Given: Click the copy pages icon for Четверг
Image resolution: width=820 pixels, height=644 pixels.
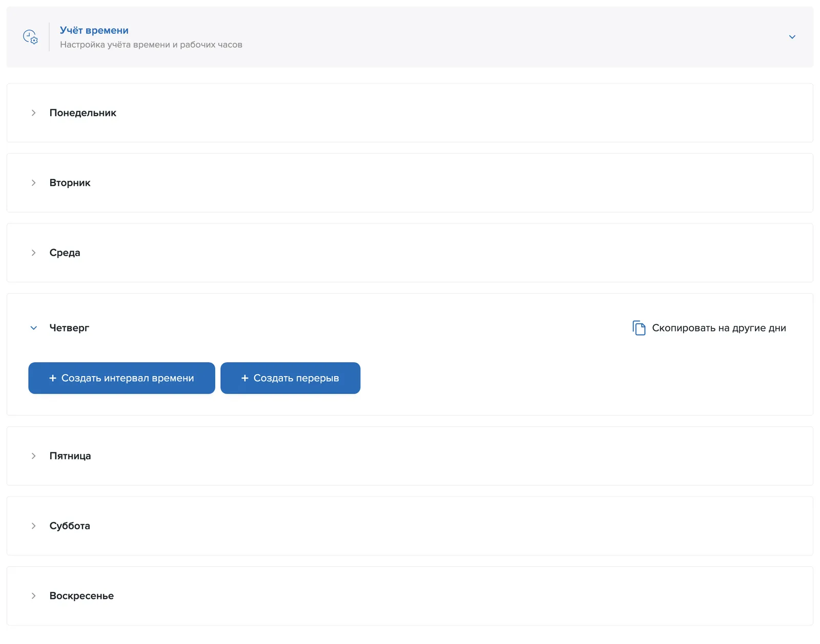Looking at the screenshot, I should 639,328.
